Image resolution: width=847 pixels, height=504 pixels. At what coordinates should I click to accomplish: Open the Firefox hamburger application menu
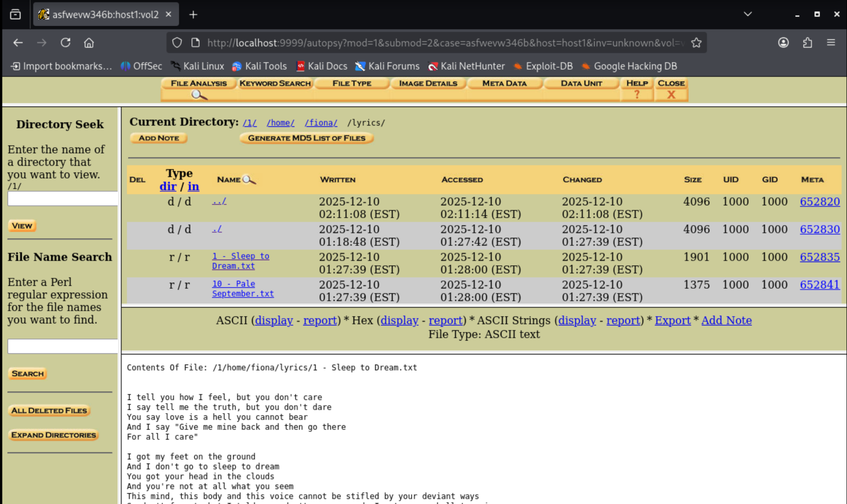point(831,43)
